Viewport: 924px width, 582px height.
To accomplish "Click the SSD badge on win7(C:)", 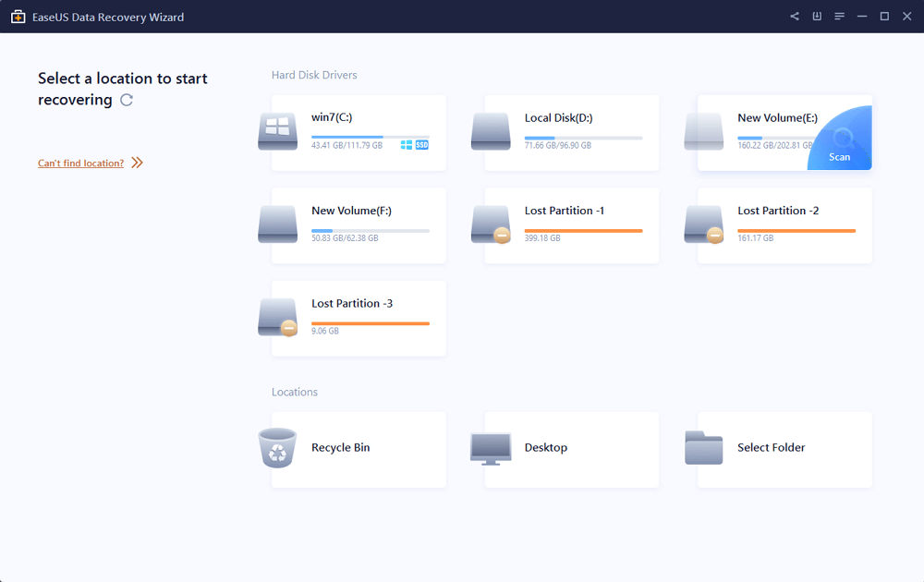I will [422, 145].
